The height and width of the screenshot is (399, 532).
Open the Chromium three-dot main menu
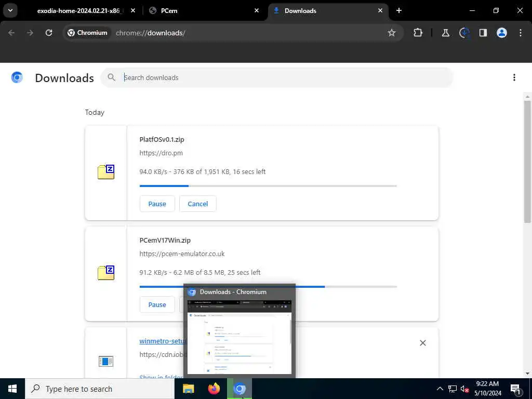point(521,33)
